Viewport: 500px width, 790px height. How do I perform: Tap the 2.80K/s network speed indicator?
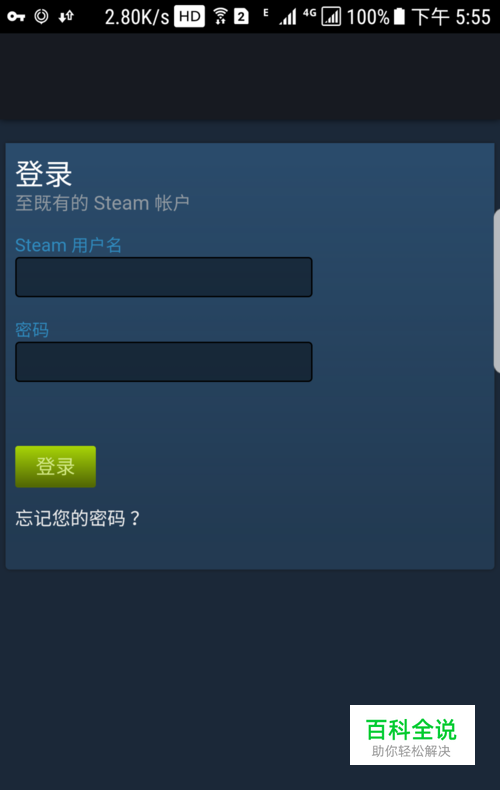click(x=137, y=17)
